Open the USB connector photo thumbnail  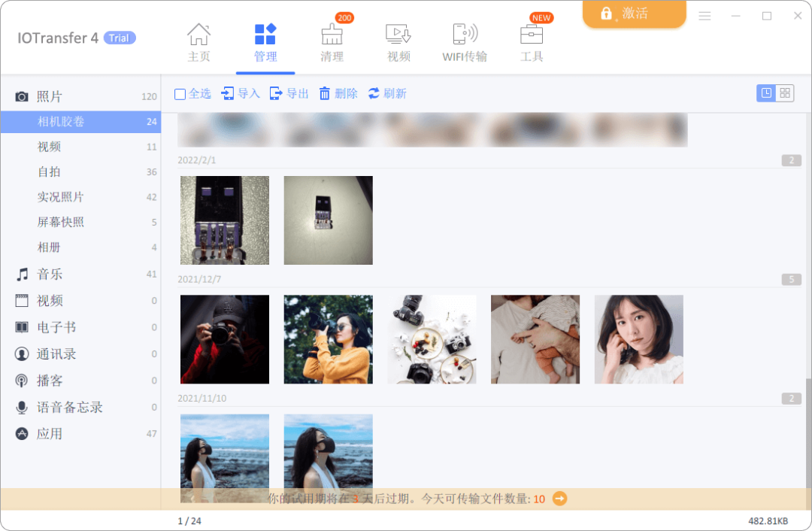tap(224, 220)
